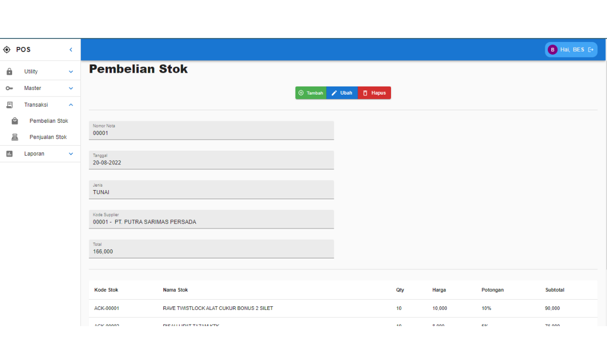This screenshot has width=607, height=364.
Task: Open the Penjualan Stok menu item
Action: (x=48, y=138)
